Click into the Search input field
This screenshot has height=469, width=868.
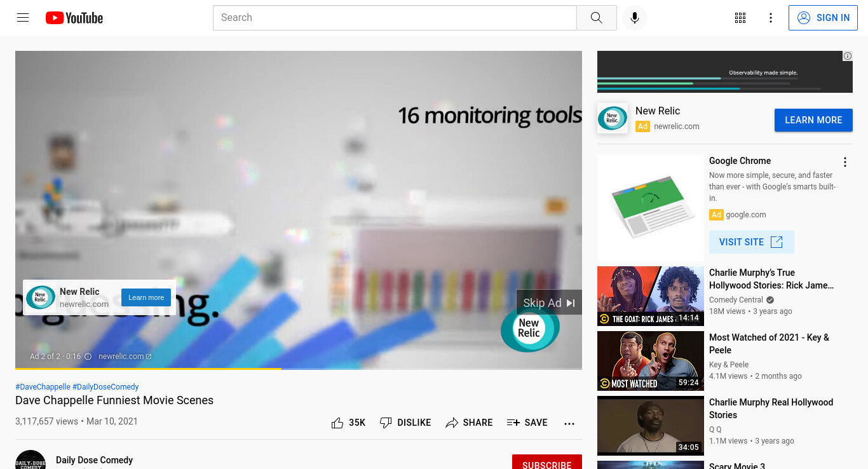[395, 18]
